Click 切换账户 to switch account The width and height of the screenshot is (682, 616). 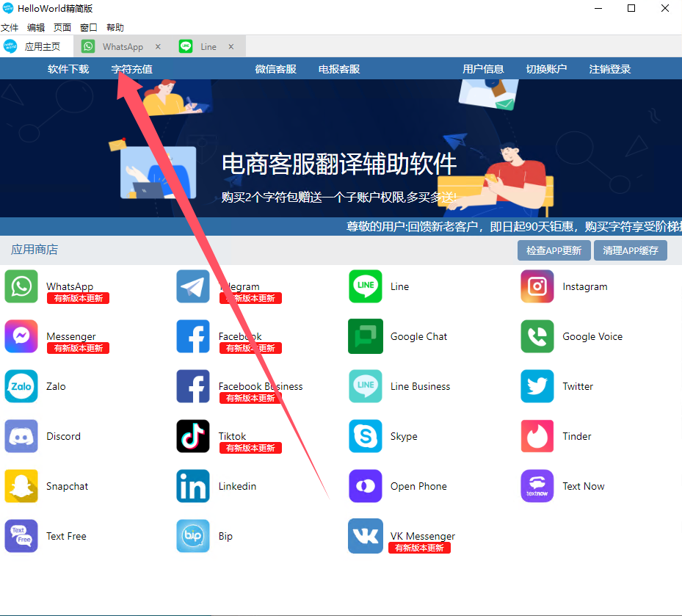[x=546, y=69]
